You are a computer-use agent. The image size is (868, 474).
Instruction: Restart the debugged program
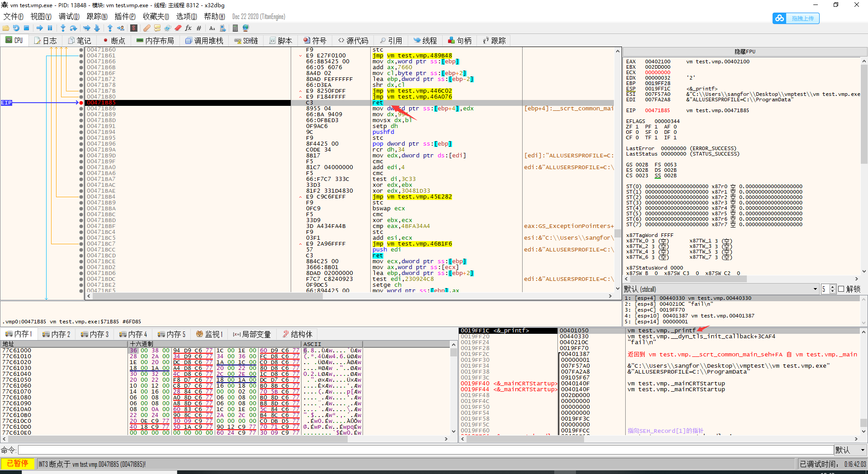pyautogui.click(x=16, y=28)
